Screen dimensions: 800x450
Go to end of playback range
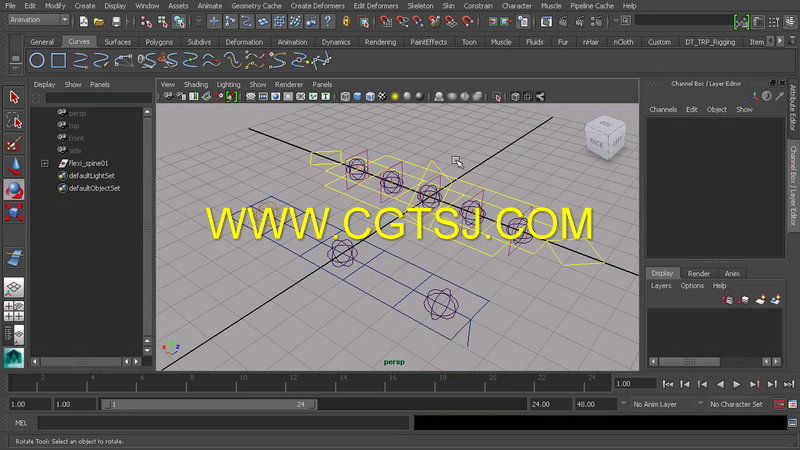(x=789, y=384)
